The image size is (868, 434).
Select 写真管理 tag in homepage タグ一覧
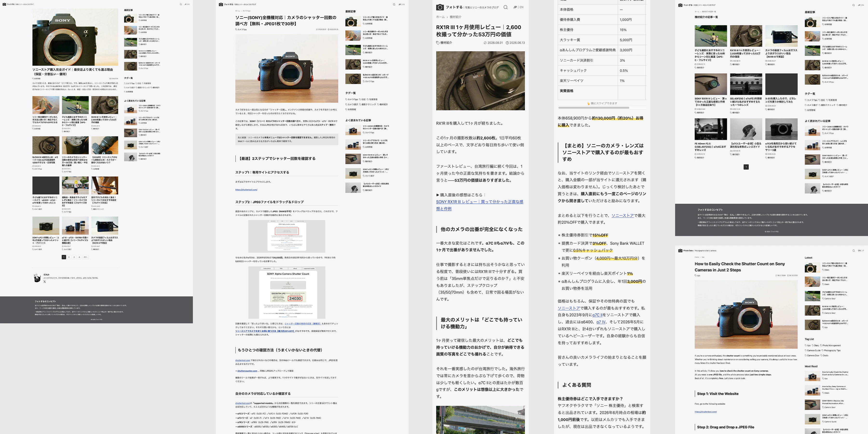coord(147,83)
